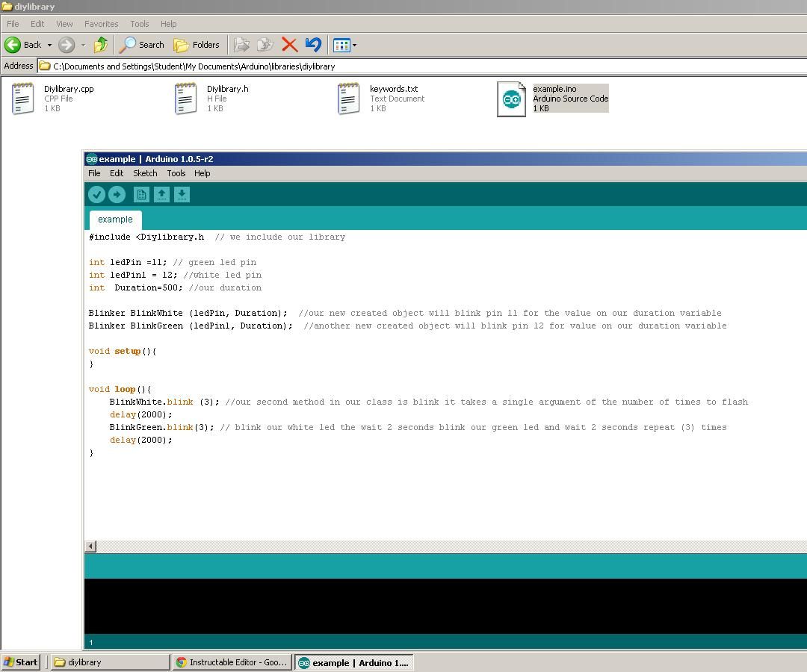Create a new sketch with New icon
The height and width of the screenshot is (672, 807).
click(141, 194)
